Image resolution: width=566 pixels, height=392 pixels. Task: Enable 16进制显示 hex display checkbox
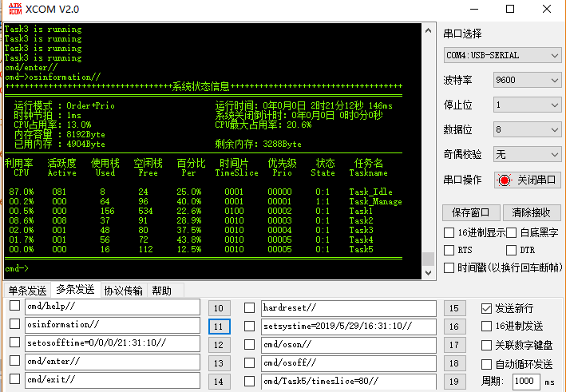click(x=449, y=233)
